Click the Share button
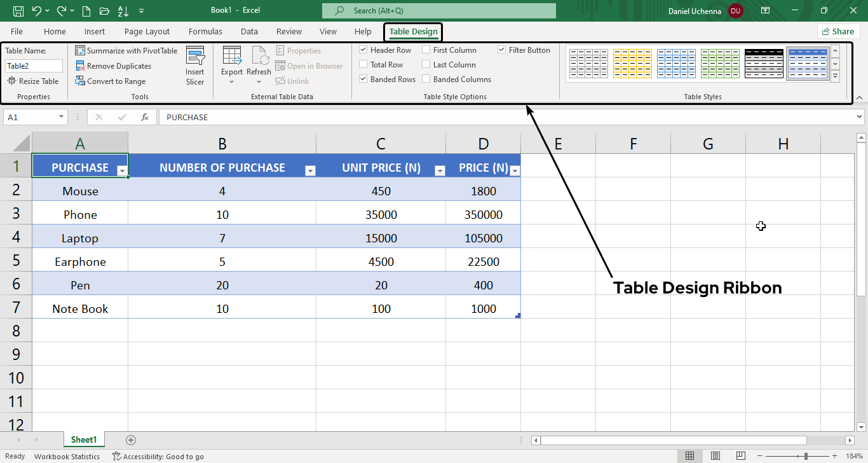Image resolution: width=868 pixels, height=463 pixels. [838, 31]
